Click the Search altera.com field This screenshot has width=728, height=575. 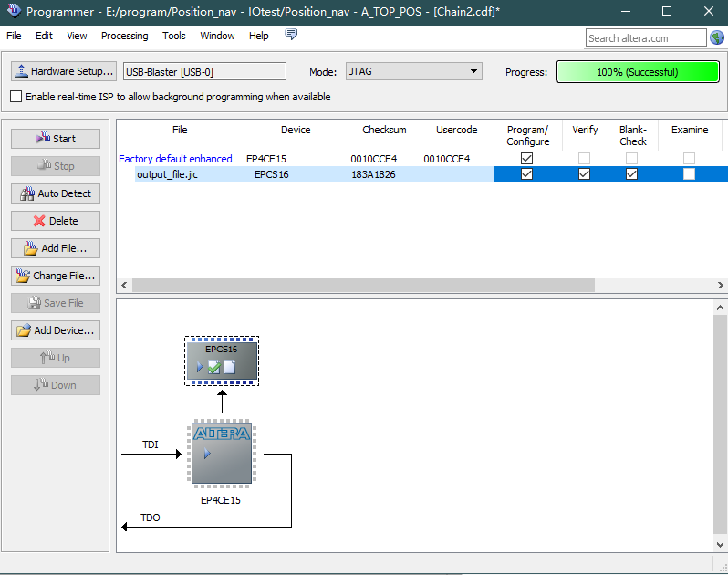click(x=645, y=38)
